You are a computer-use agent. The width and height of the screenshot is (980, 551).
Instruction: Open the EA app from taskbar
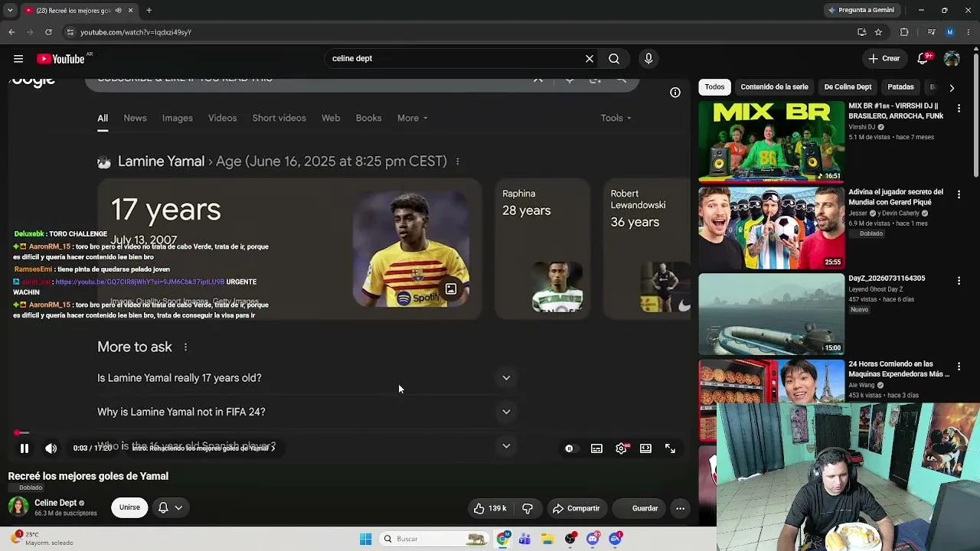coord(616,539)
